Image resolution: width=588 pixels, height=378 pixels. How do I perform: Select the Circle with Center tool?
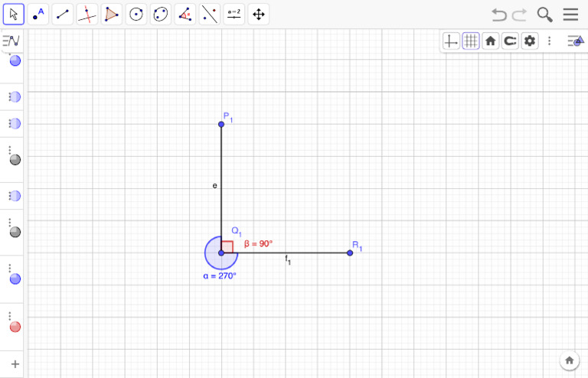coord(136,15)
